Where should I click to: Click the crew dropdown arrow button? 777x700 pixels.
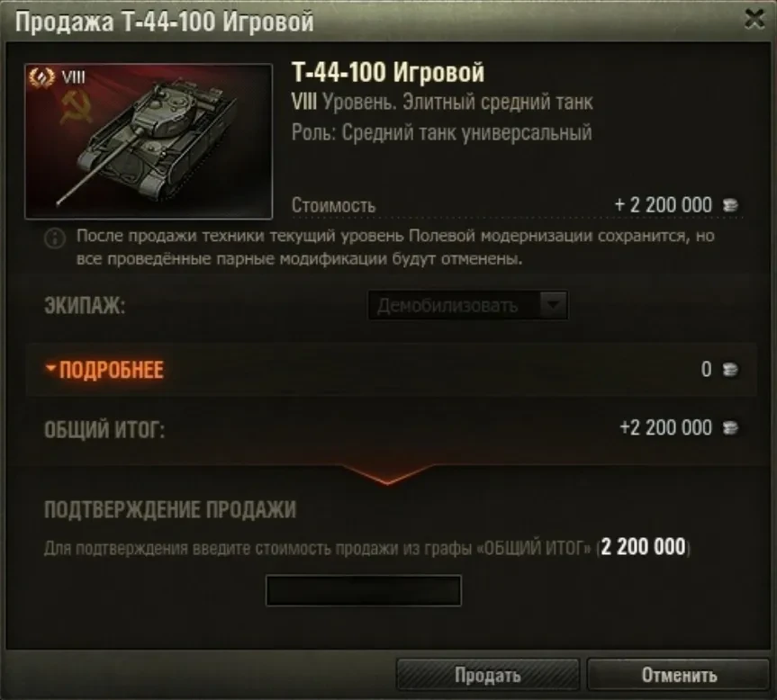point(553,305)
